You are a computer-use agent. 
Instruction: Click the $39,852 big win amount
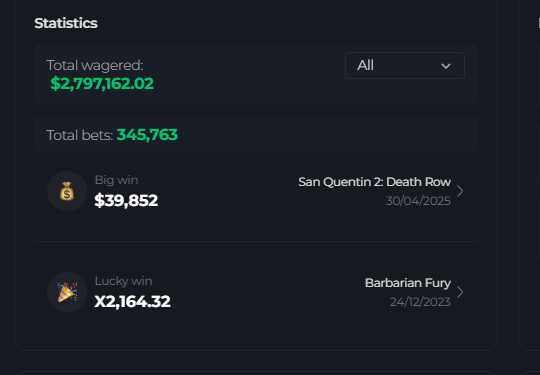tap(126, 200)
